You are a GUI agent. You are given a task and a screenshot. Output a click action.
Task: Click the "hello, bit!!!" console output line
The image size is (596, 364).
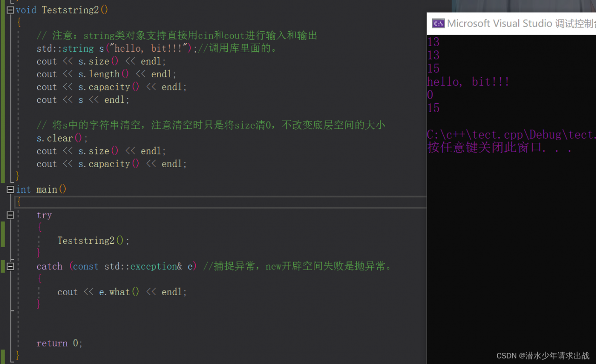click(468, 82)
